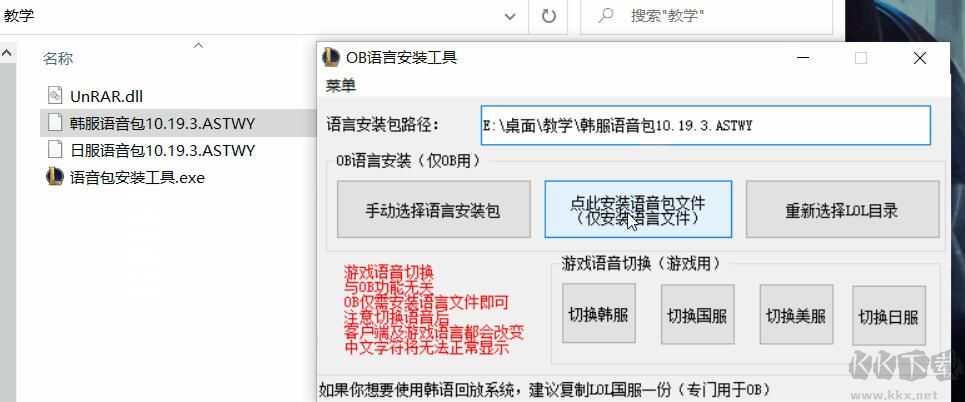This screenshot has height=402, width=965.
Task: Click the 日服语音包10.19.3.ASTWY file icon
Action: point(55,150)
